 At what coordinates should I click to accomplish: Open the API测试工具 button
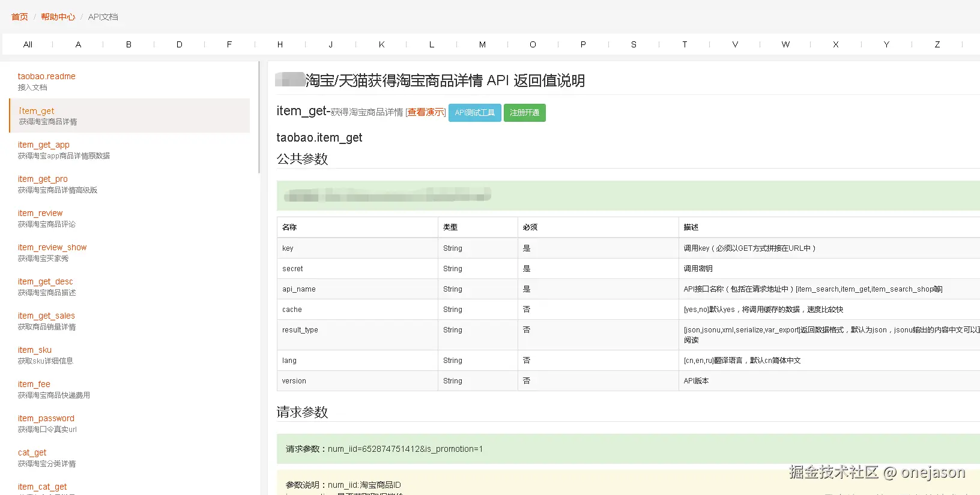[x=474, y=113]
